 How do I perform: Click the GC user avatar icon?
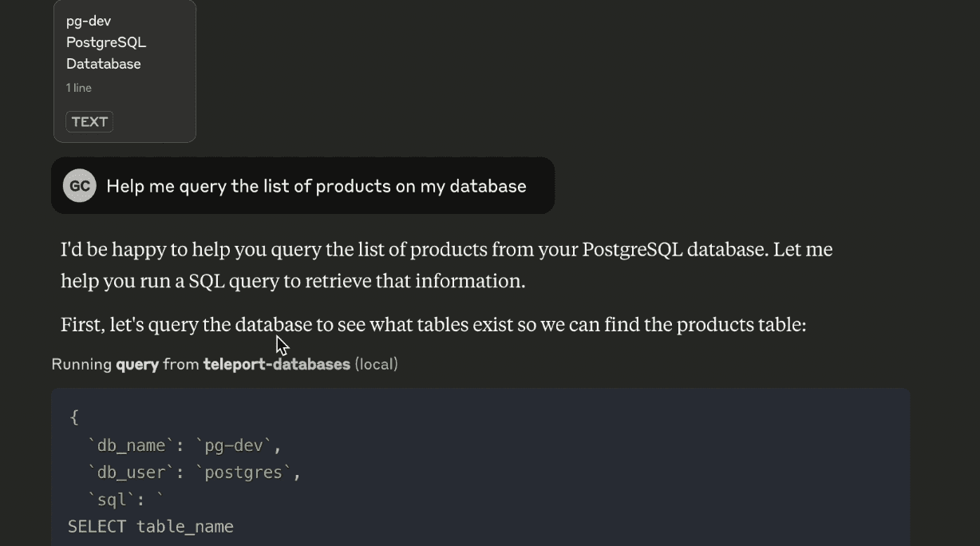click(79, 184)
